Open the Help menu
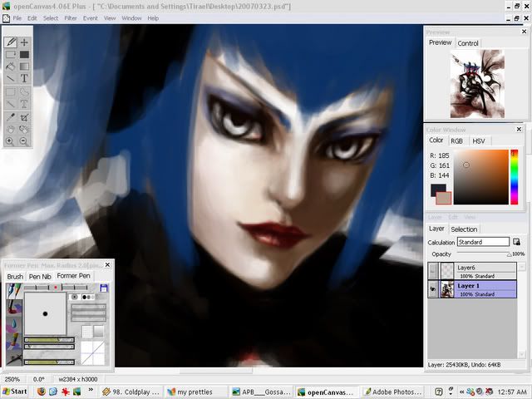Viewport: 532px width, 399px height. tap(153, 18)
